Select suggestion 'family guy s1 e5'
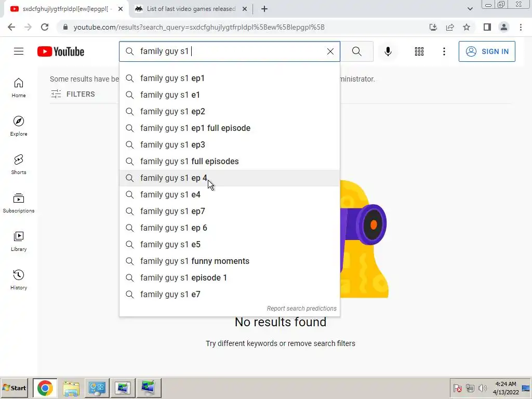This screenshot has width=532, height=399. coord(229,244)
